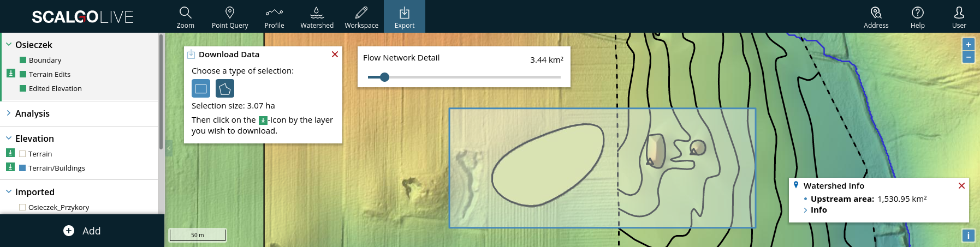Screen dimensions: 980x247
Task: Adjust the Flow Network Detail slider handle
Action: click(384, 77)
